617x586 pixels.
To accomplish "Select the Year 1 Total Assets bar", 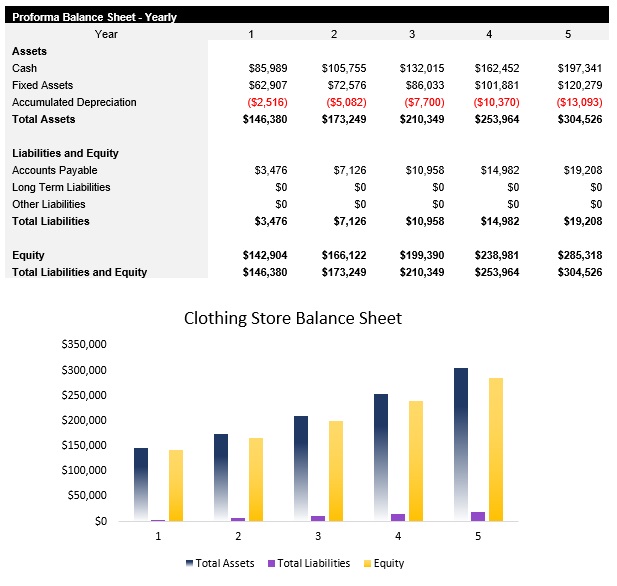I will [141, 484].
